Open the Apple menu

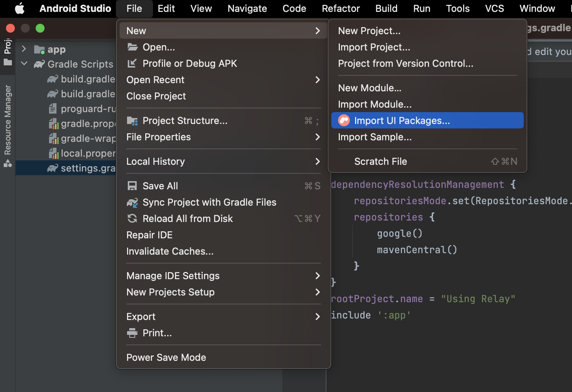(x=20, y=8)
